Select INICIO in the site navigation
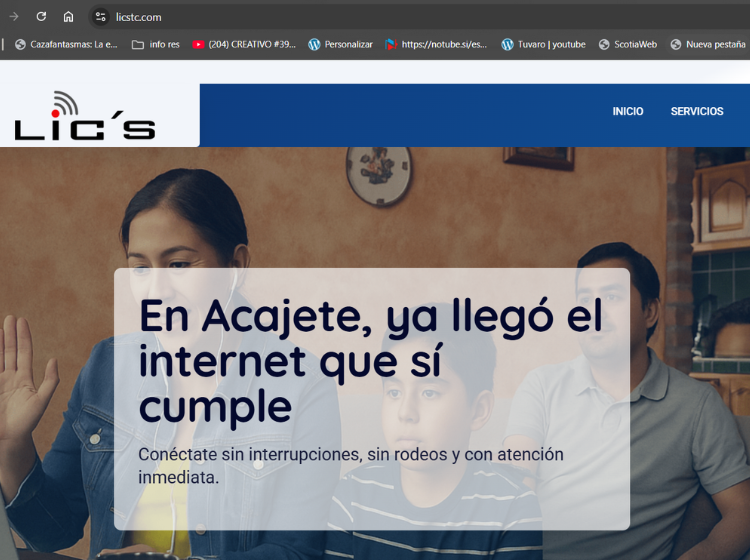Viewport: 750px width, 560px height. coord(628,111)
